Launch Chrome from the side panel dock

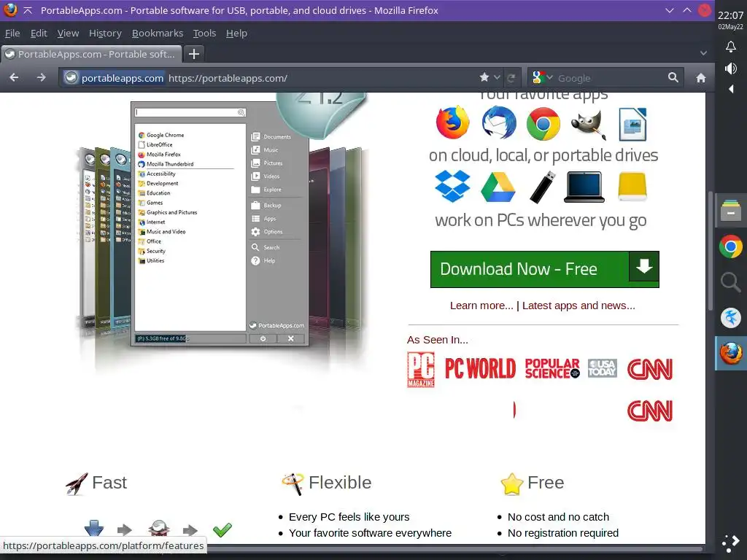[x=730, y=246]
